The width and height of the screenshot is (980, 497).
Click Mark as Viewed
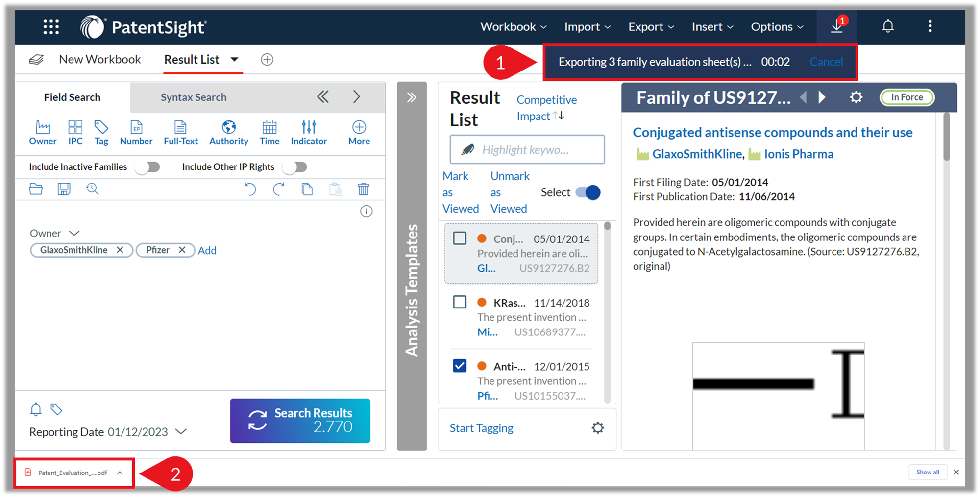pos(461,192)
